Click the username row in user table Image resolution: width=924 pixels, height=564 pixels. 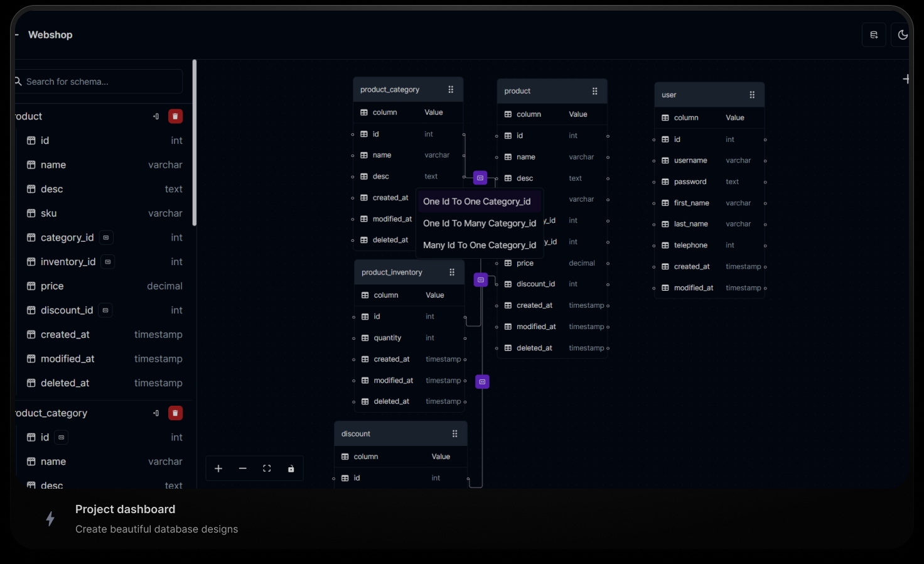click(709, 161)
